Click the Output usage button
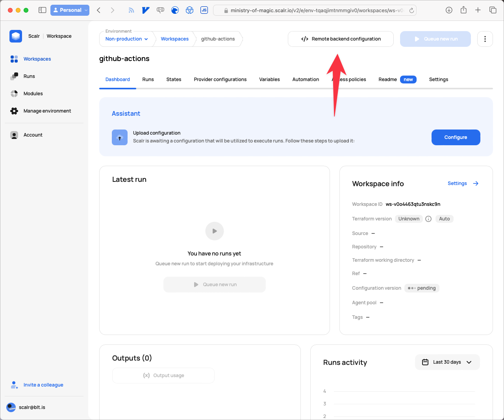Screen dimensions: 504x420 [163, 376]
